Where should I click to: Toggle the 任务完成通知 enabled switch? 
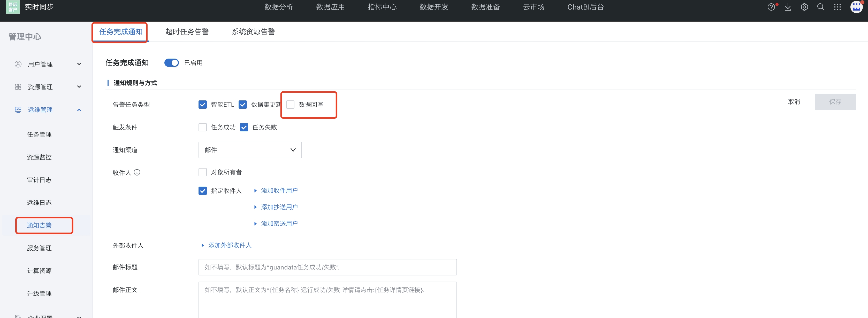click(172, 63)
